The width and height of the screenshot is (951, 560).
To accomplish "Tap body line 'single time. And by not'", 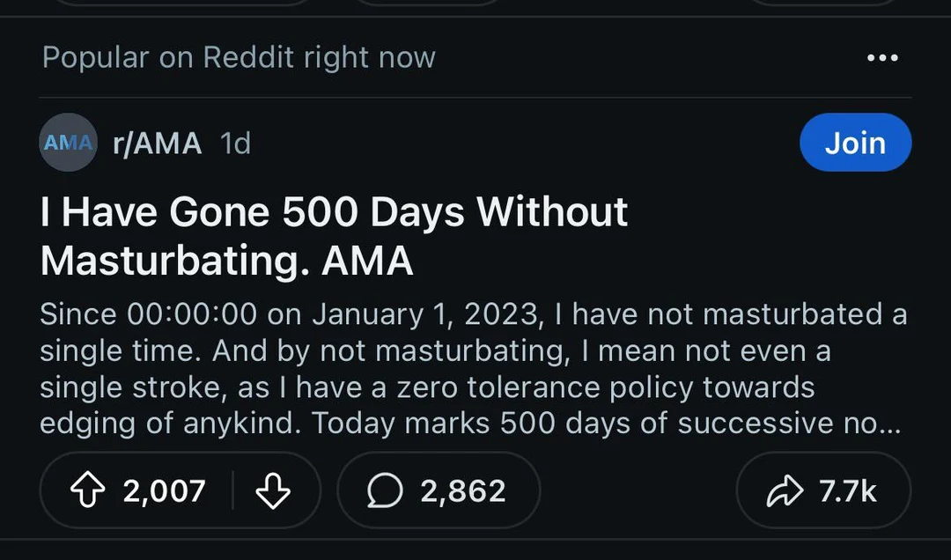I will point(435,351).
